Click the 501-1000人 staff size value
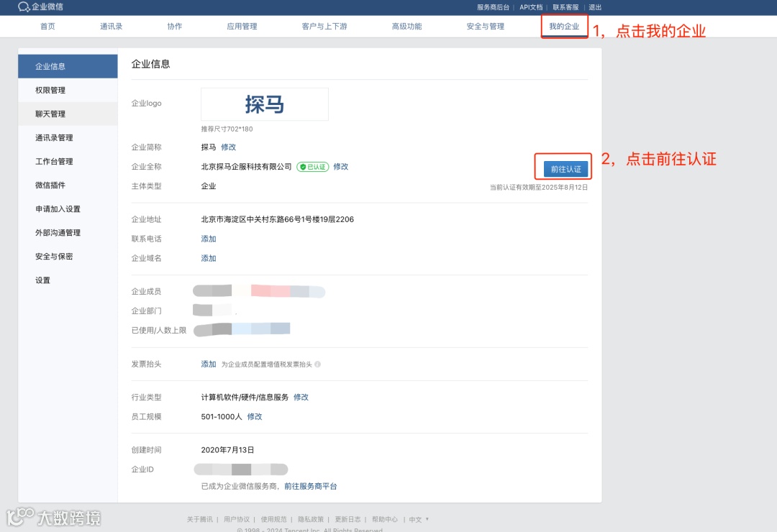The height and width of the screenshot is (532, 777). 222,416
